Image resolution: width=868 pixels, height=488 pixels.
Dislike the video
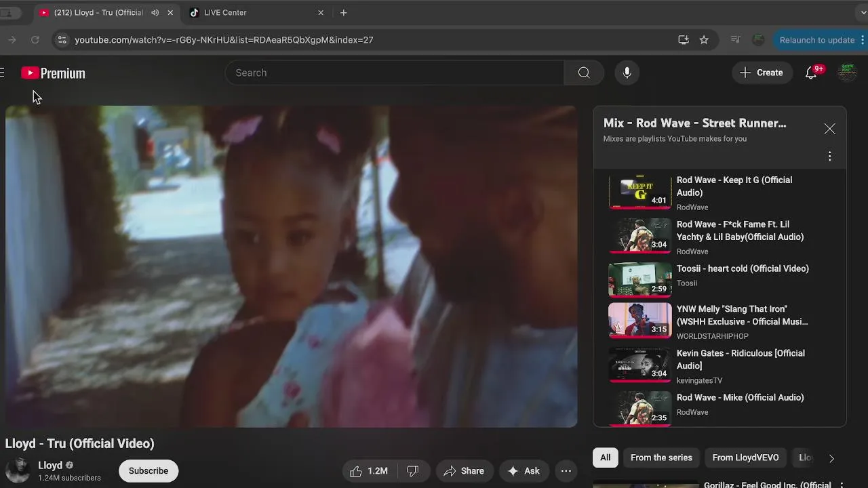point(412,471)
